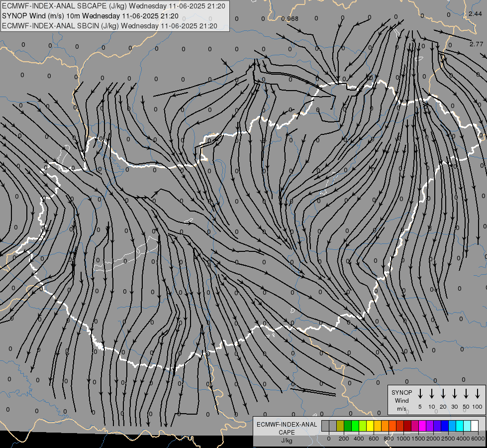Click the 0 tick label of CAPE scale

(329, 439)
